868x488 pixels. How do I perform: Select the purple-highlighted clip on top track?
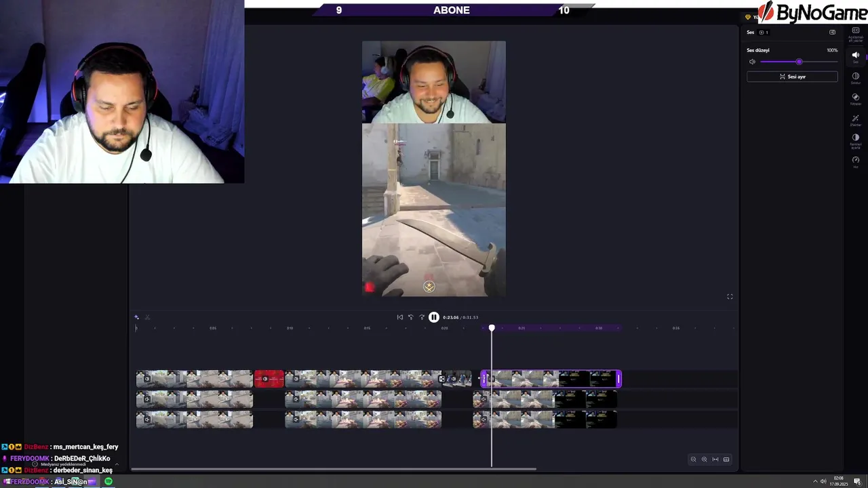click(x=551, y=379)
